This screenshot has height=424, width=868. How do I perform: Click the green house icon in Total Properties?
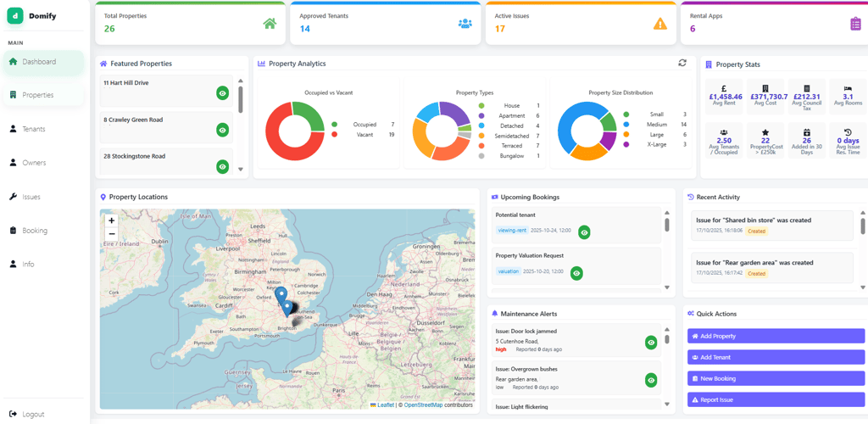tap(270, 23)
